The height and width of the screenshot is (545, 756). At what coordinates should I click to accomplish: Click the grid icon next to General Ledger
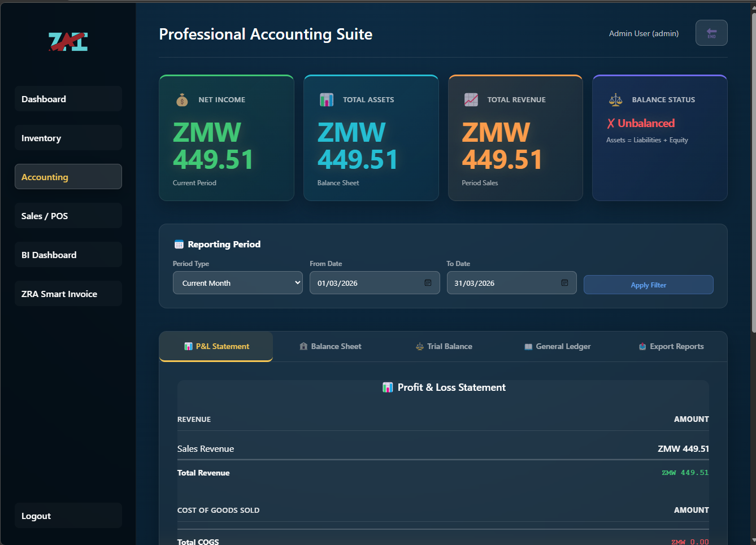[x=529, y=346]
